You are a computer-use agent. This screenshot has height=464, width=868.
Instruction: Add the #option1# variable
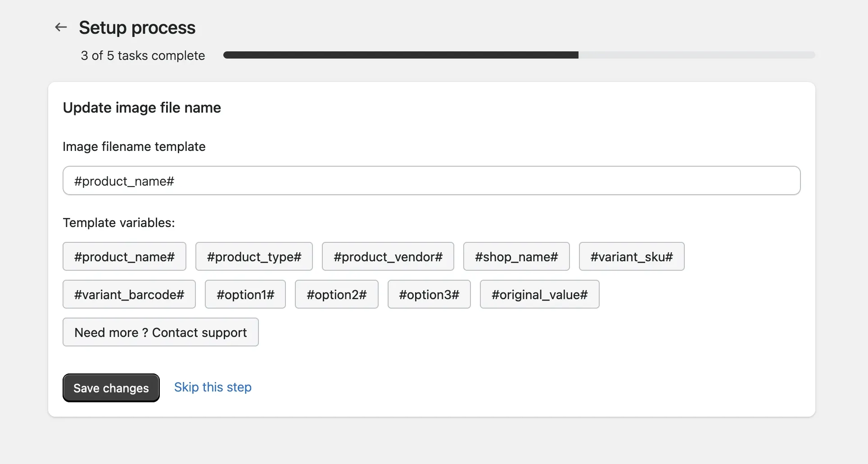[x=245, y=295]
